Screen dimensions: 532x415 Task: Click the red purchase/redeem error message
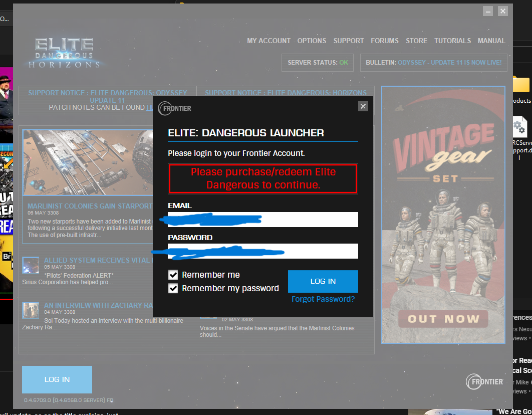(x=263, y=178)
